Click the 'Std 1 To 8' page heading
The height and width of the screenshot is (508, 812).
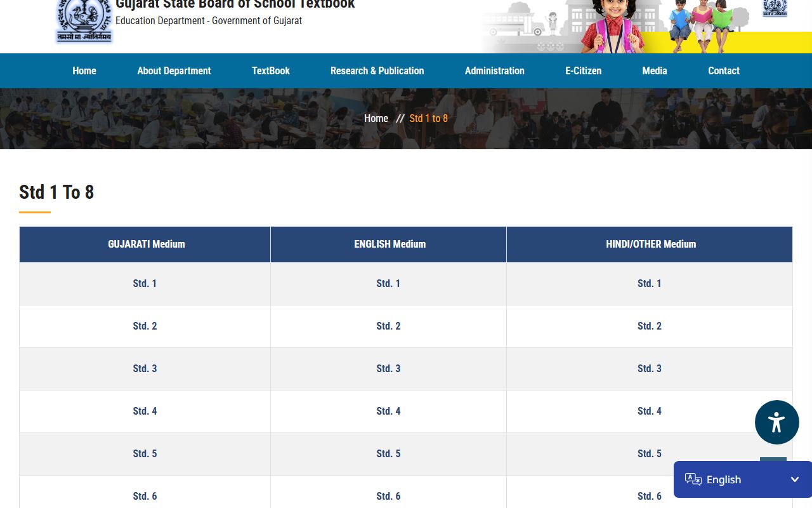56,192
